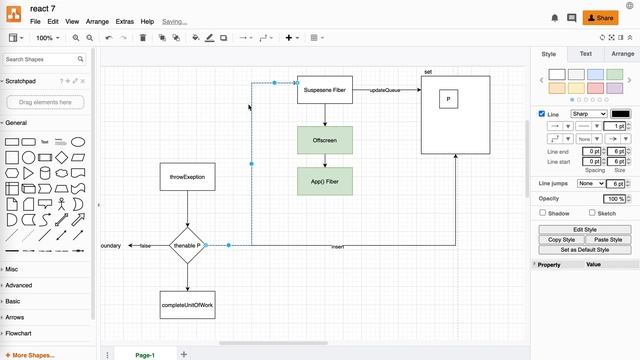Open the black line color swatch
640x360 pixels.
620,114
